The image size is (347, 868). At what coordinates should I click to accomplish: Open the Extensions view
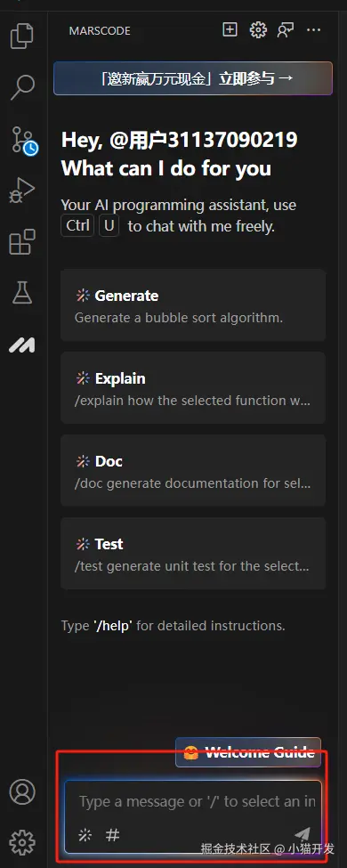(x=22, y=241)
